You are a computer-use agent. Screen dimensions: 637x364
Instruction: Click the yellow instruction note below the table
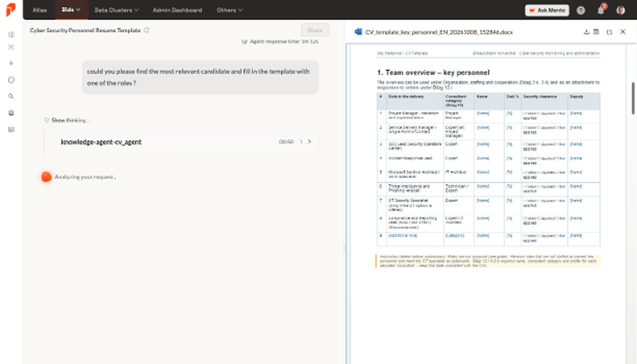[488, 261]
